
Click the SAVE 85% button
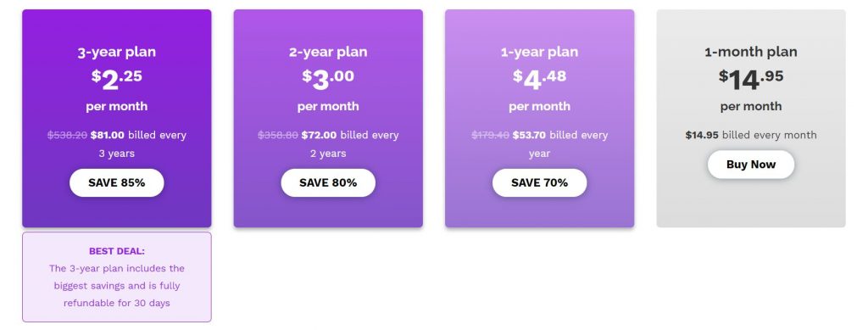[116, 182]
